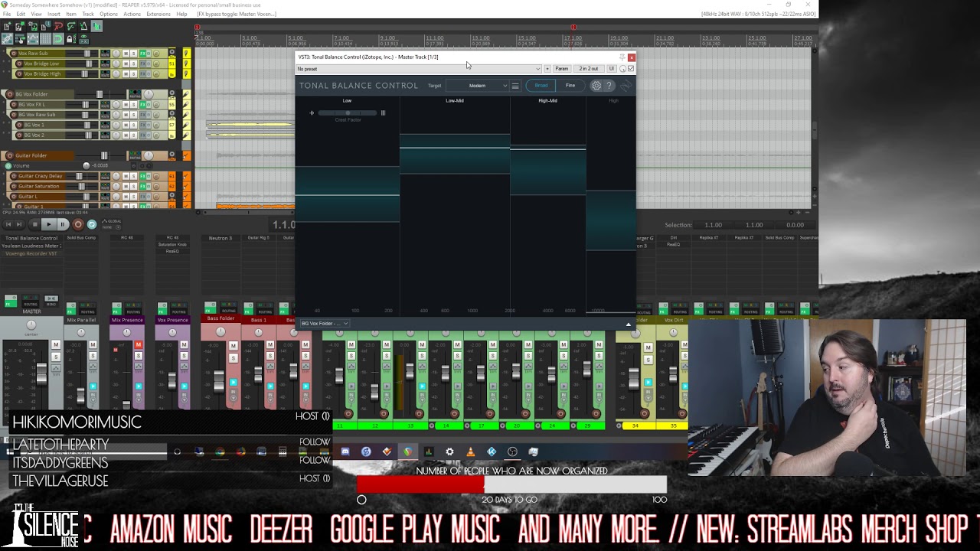Click the Crest Factor slider in the Low band
980x551 pixels.
pos(347,113)
